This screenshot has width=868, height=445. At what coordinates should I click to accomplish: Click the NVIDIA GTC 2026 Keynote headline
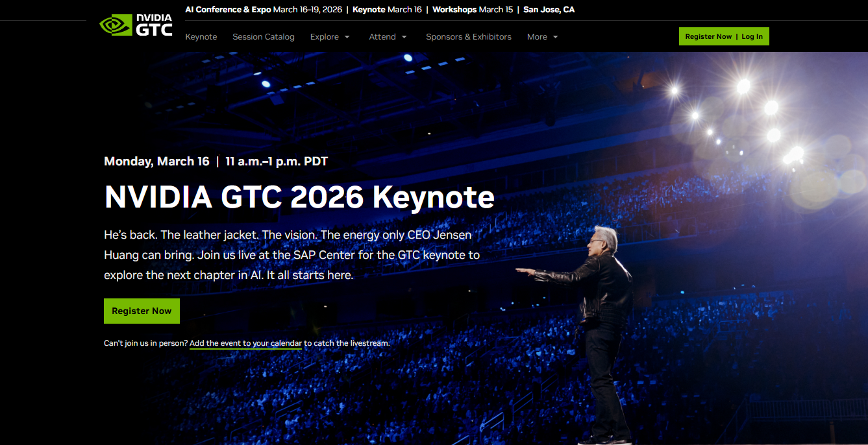pos(299,197)
